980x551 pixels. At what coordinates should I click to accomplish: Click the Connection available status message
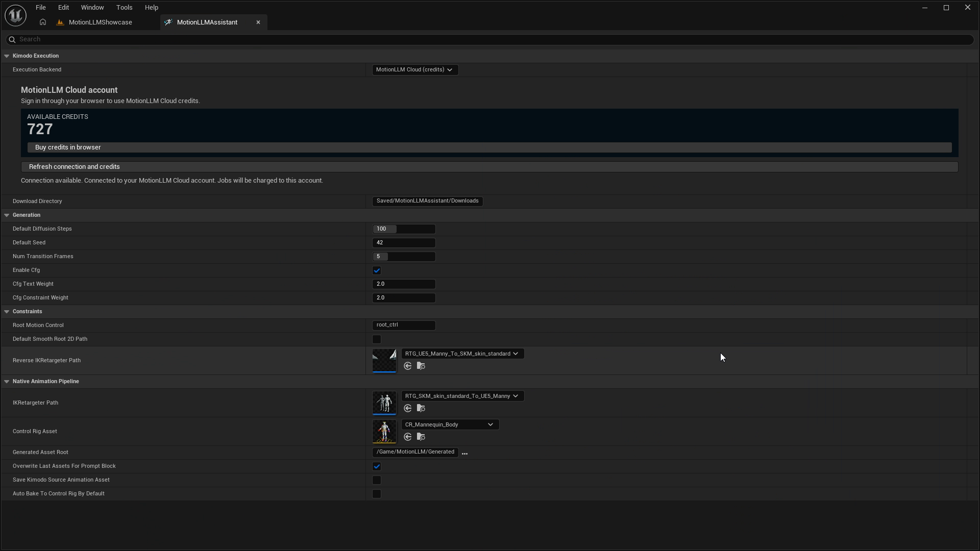pyautogui.click(x=171, y=181)
